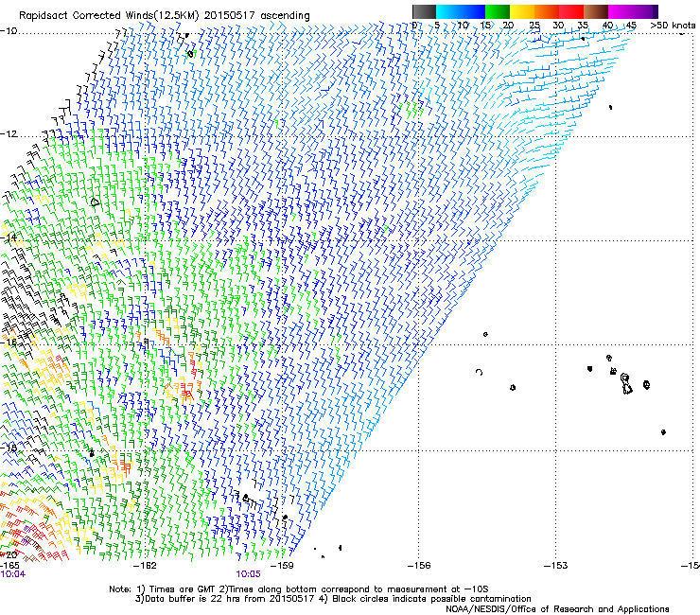The width and height of the screenshot is (700, 615).
Task: Click the '25' legend scale label
Action: [534, 26]
